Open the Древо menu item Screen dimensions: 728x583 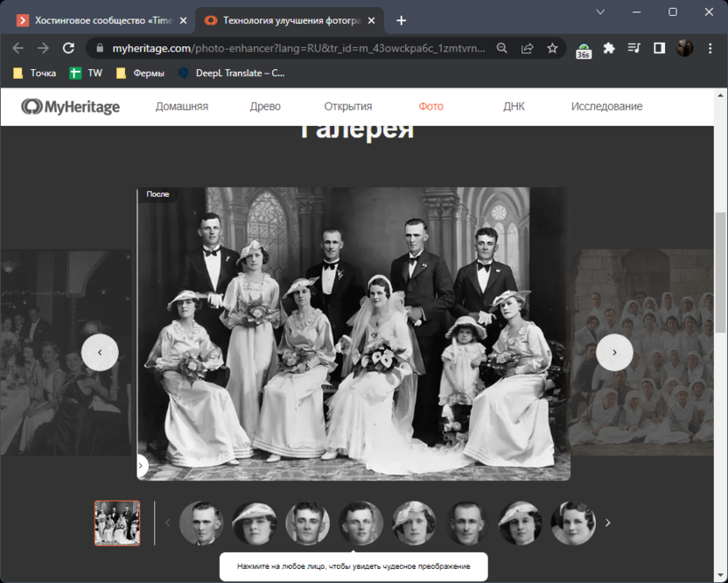click(265, 107)
